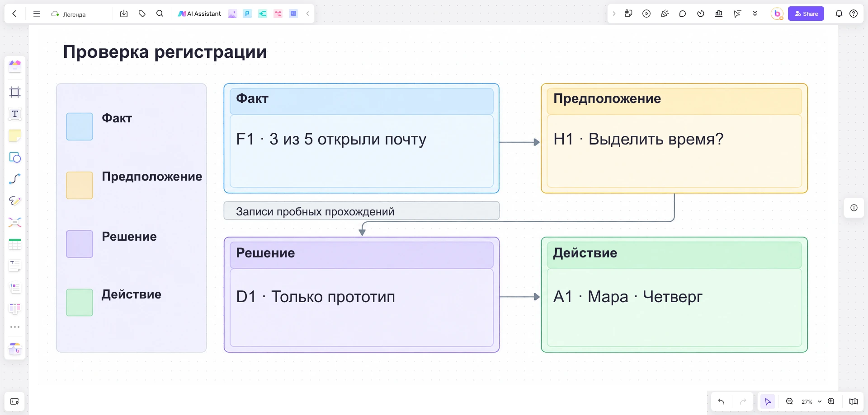
Task: Expand the collaboration toolbar right chevron
Action: (x=614, y=14)
